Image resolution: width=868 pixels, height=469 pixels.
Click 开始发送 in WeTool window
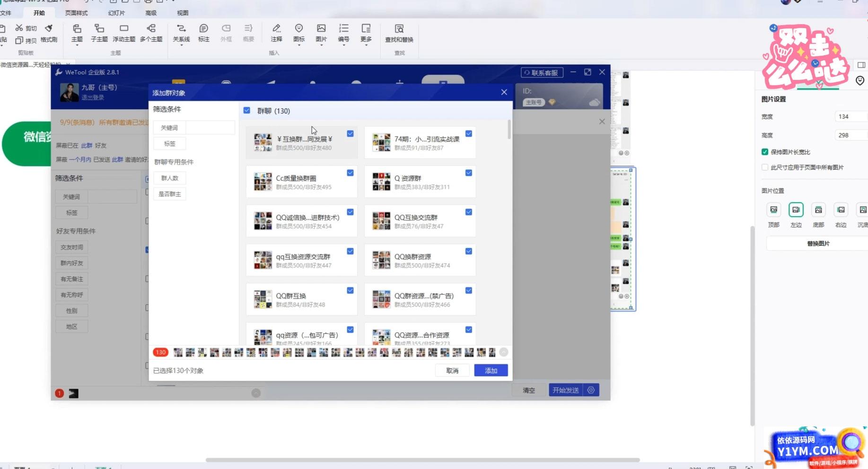coord(566,390)
